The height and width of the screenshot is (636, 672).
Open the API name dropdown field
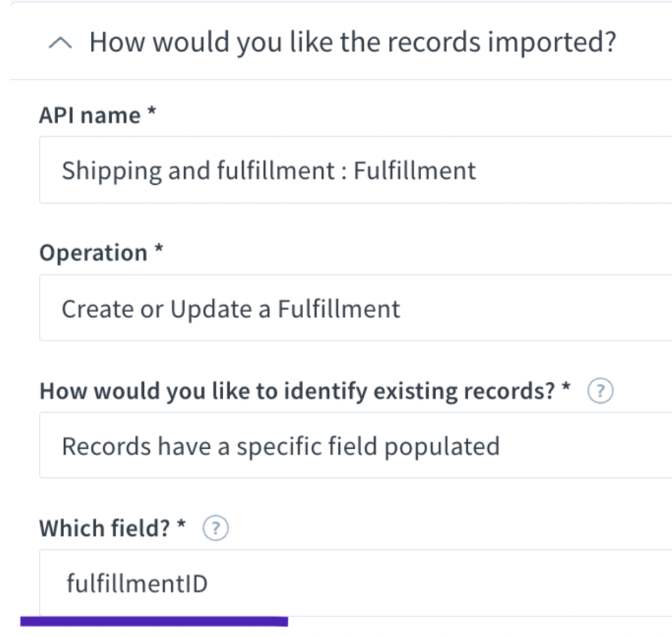356,170
